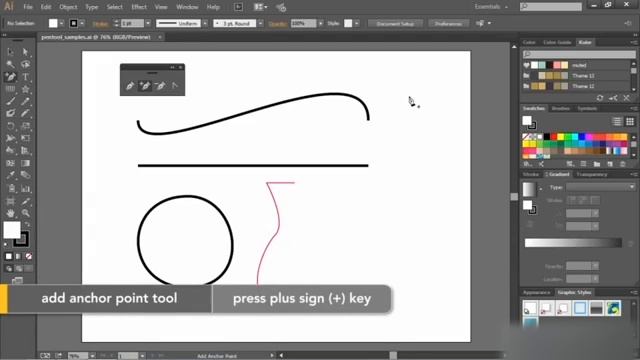Open the Object menu
This screenshot has width=640, height=360.
pos(68,7)
